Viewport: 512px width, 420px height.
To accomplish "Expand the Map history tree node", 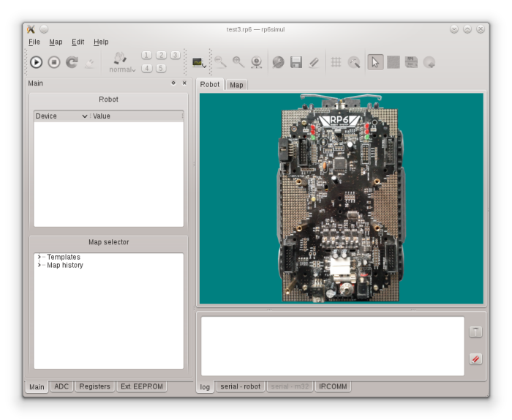I will pyautogui.click(x=39, y=265).
